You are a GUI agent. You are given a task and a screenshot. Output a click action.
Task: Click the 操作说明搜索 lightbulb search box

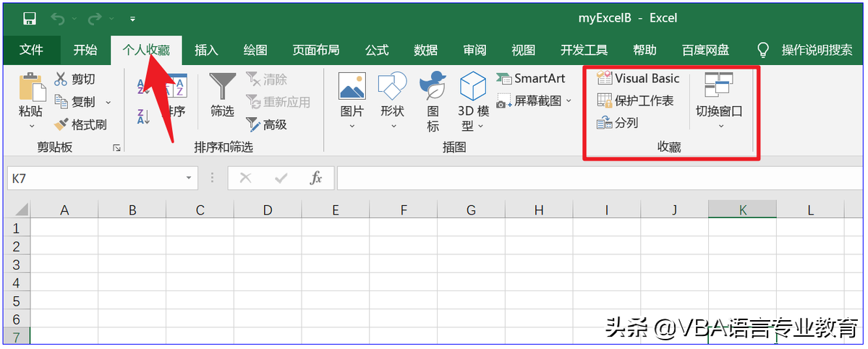pos(804,50)
